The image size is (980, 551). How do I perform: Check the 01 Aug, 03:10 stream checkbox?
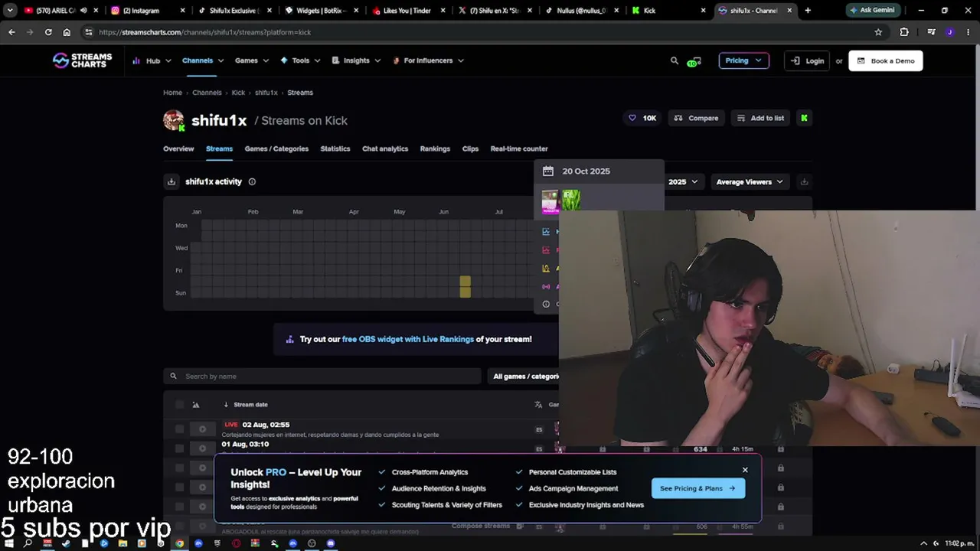coord(179,448)
